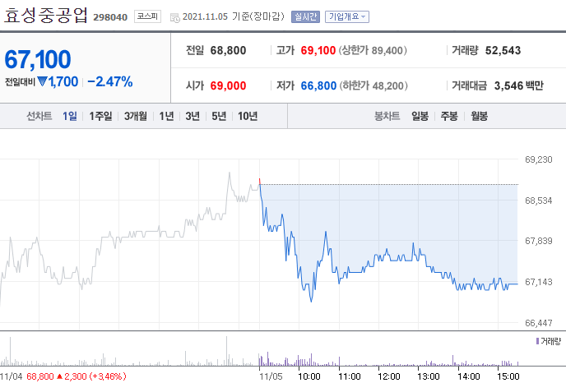This screenshot has width=566, height=392.
Task: Click the 66,447 y-axis label
Action: 539,323
